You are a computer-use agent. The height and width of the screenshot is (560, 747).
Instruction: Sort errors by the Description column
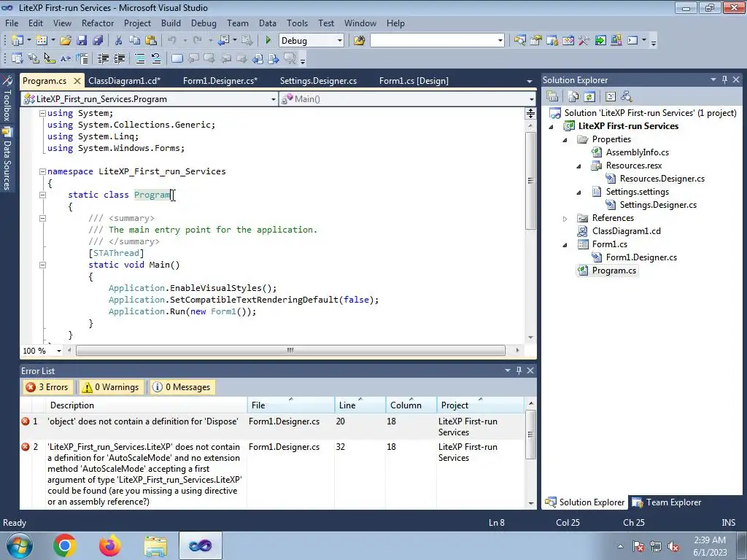tap(147, 405)
